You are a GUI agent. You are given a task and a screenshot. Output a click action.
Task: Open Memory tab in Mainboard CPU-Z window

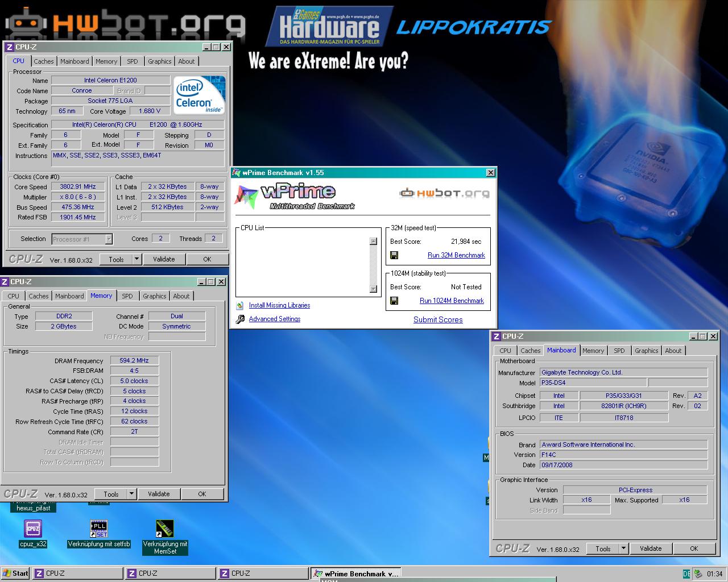(593, 351)
